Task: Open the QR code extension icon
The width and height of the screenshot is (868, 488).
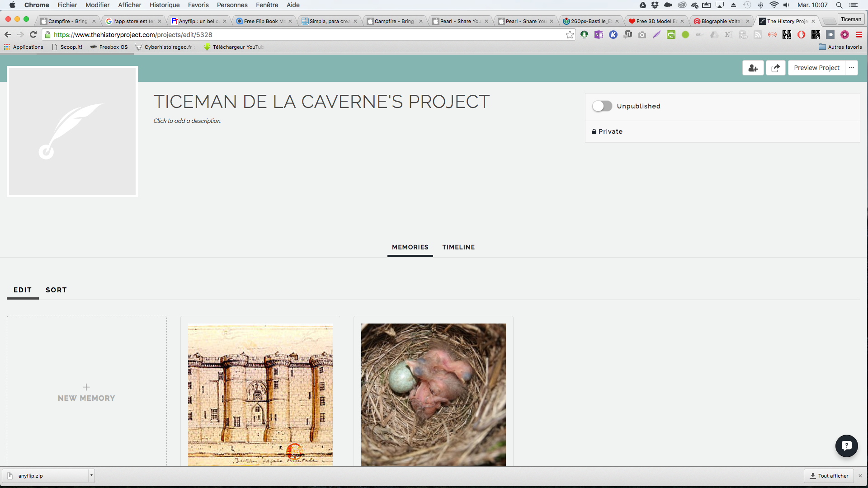Action: point(787,35)
